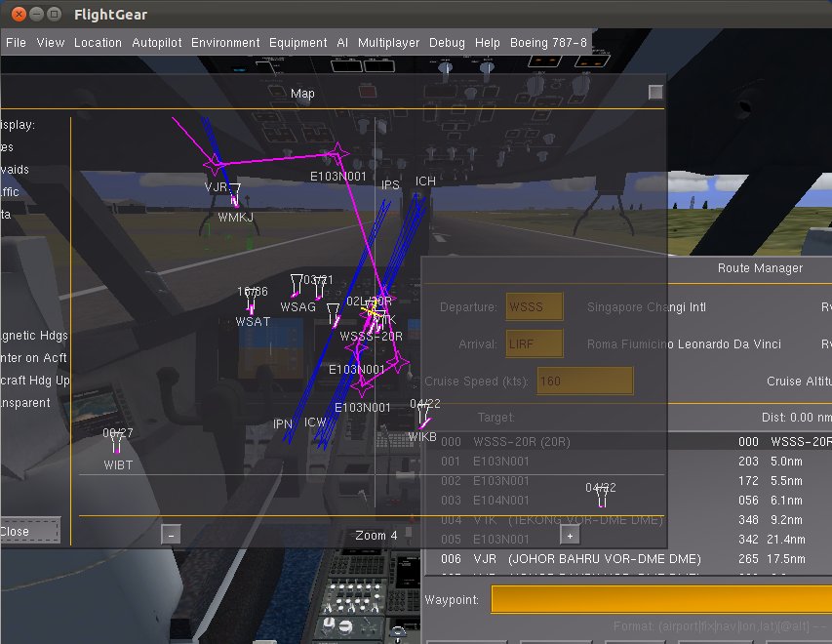The width and height of the screenshot is (832, 644).
Task: Click the "Zoom 4" level text
Action: click(376, 535)
